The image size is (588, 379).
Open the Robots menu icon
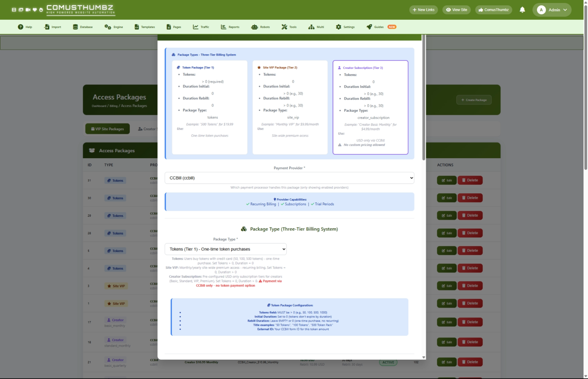click(x=254, y=27)
